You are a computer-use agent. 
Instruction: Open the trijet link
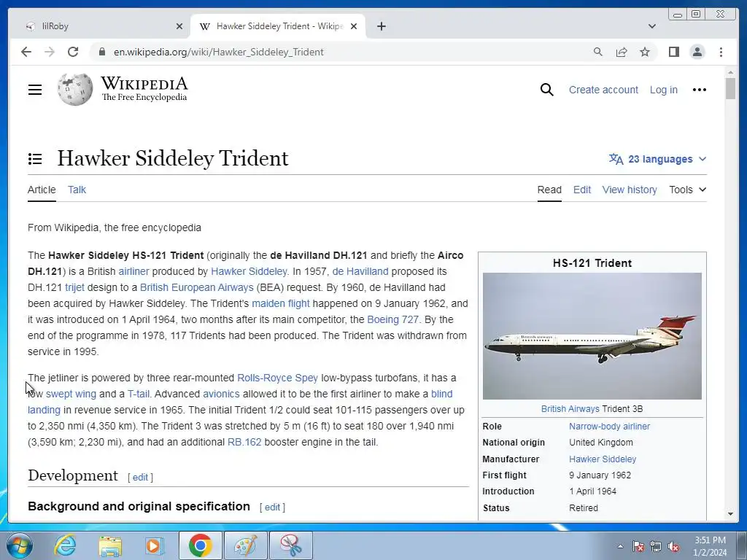(x=74, y=287)
